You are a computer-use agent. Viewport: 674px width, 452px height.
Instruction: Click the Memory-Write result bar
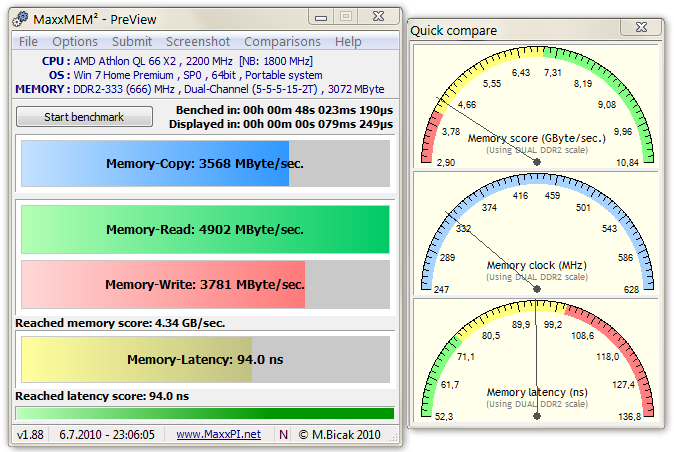(x=204, y=284)
